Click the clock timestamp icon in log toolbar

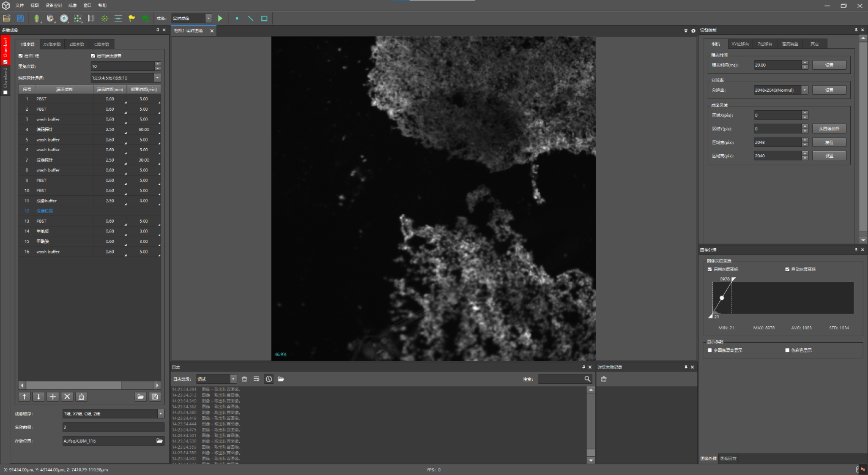point(269,379)
